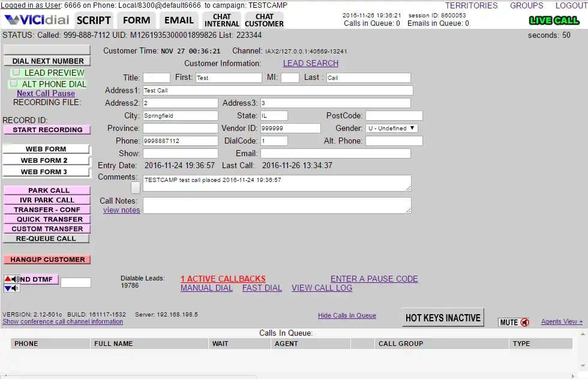Open TRANSFER - CONF panel
Image resolution: width=588 pixels, height=379 pixels.
[x=47, y=210]
